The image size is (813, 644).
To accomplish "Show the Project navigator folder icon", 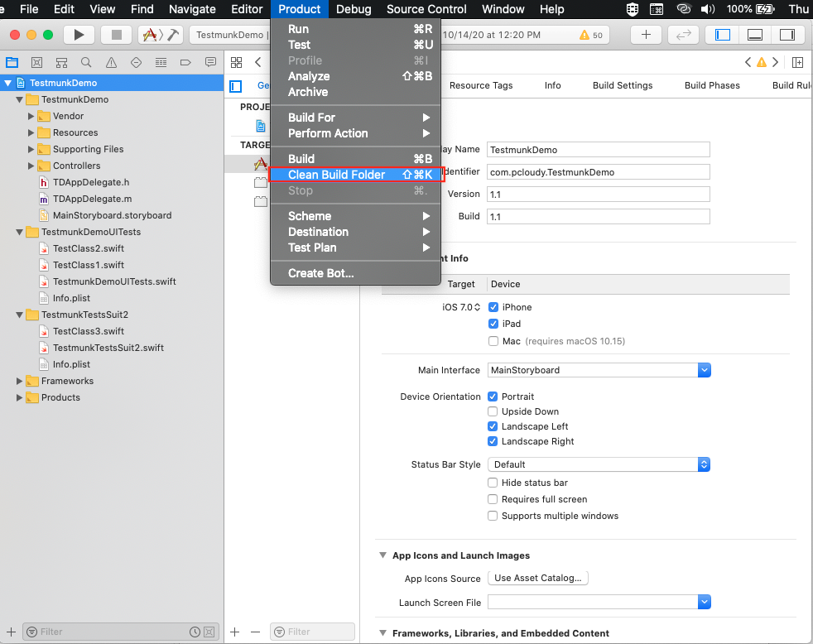I will click(x=12, y=63).
